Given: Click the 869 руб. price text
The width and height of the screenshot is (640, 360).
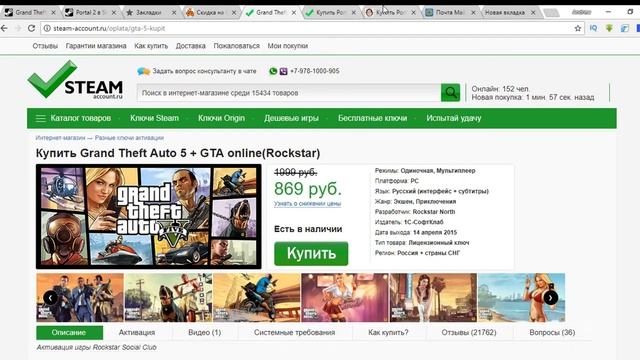Looking at the screenshot, I should pyautogui.click(x=308, y=189).
